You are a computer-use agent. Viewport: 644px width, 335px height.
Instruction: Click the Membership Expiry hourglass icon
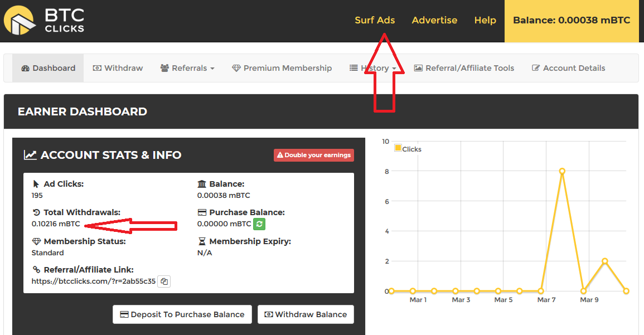click(x=202, y=242)
